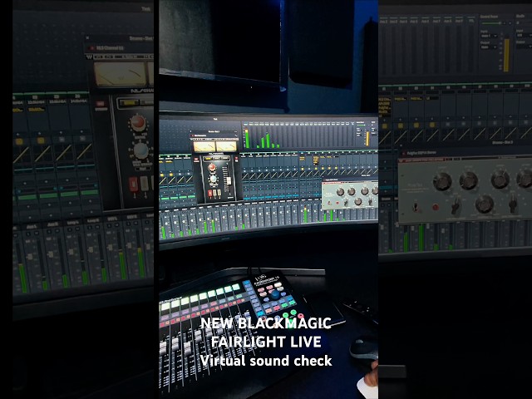Screen dimensions: 532x399
Task: Open first EQ curve thumbnail in left view
Action: tap(21, 155)
